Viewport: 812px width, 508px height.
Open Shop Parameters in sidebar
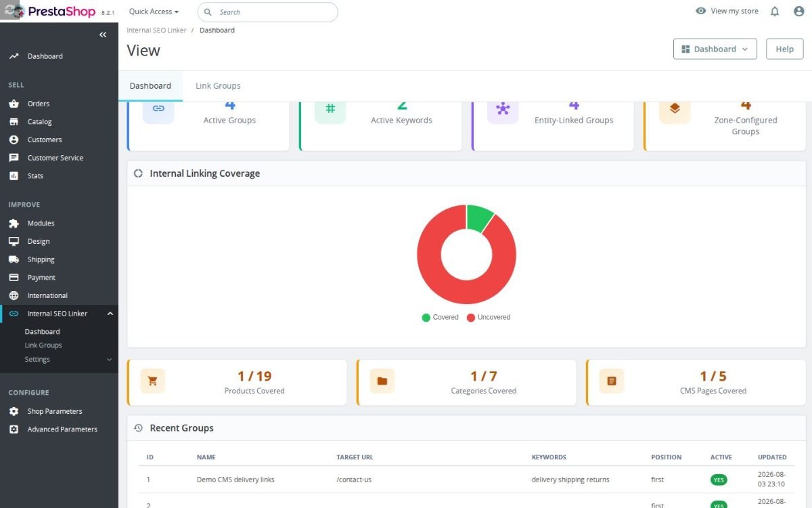pyautogui.click(x=55, y=411)
